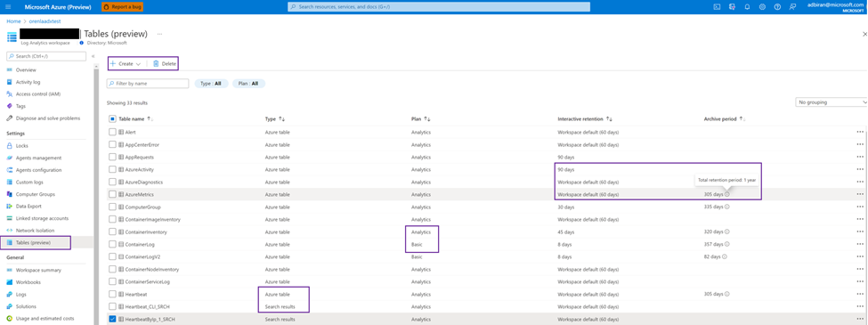Screen dimensions: 868x325
Task: Open the portal settings gear icon
Action: tap(762, 6)
